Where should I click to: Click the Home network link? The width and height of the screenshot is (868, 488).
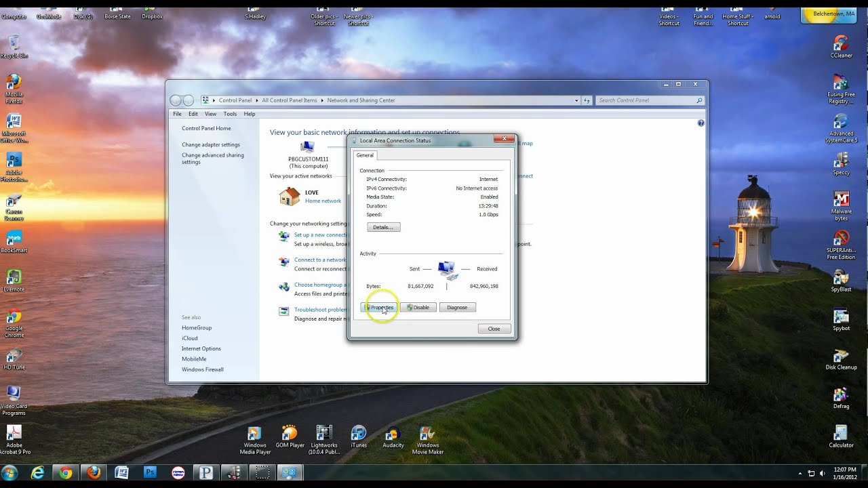(323, 201)
